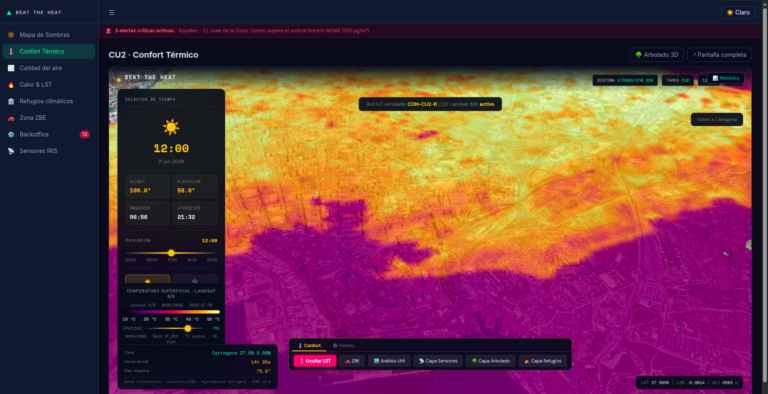
Task: Click the AZIMUT 106.6° card
Action: click(147, 187)
